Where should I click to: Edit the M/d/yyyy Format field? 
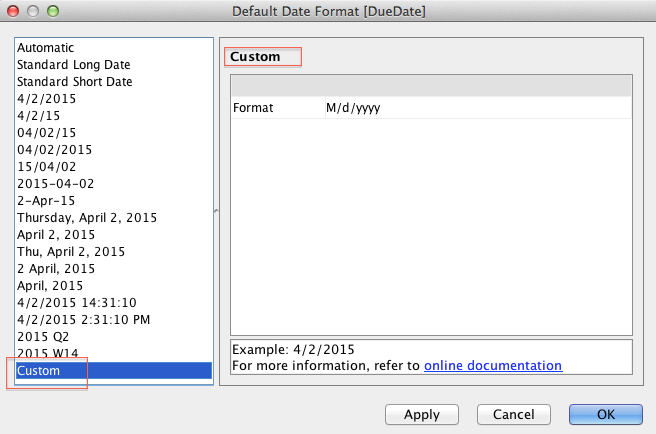(477, 108)
